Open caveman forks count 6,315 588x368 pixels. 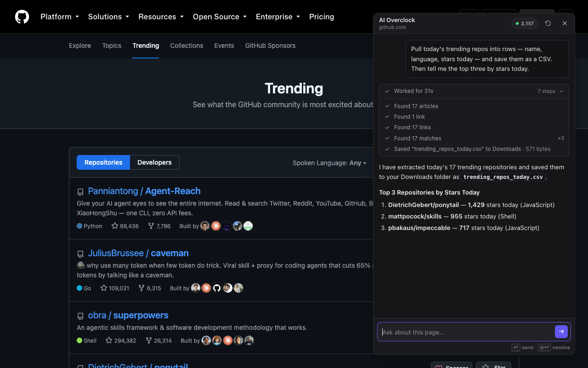(149, 288)
